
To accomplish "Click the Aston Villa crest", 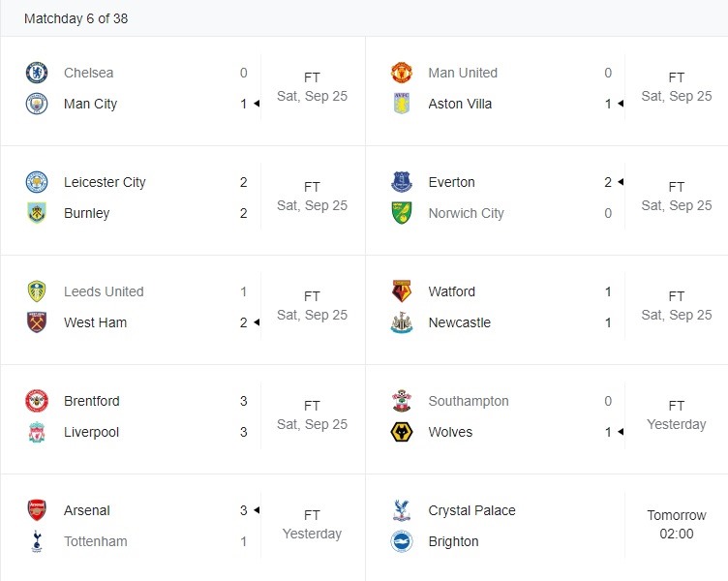I will (x=402, y=104).
